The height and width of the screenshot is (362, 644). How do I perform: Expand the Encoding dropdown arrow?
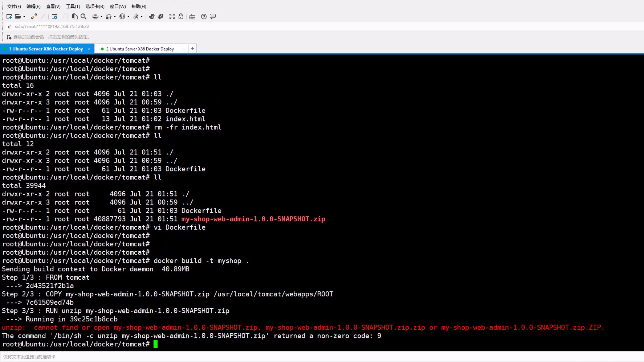(x=128, y=16)
